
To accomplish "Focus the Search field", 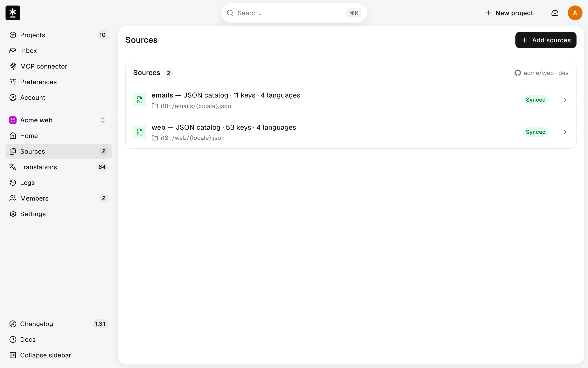I will tap(294, 13).
